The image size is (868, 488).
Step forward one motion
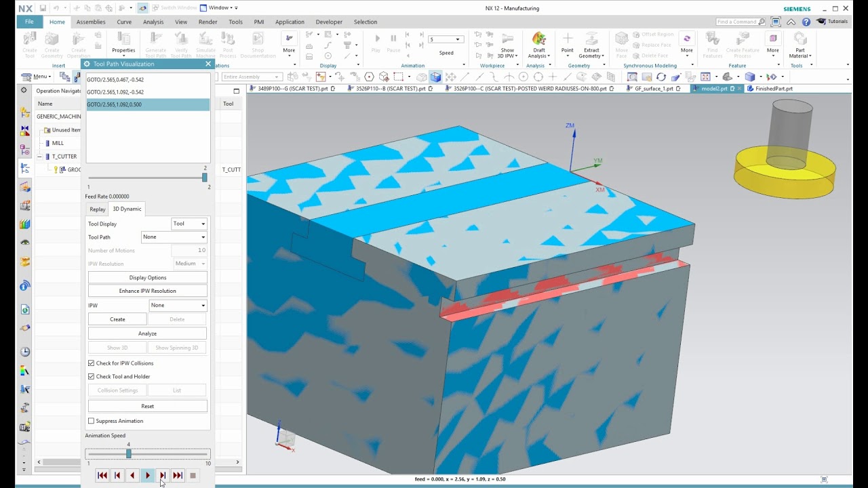163,476
